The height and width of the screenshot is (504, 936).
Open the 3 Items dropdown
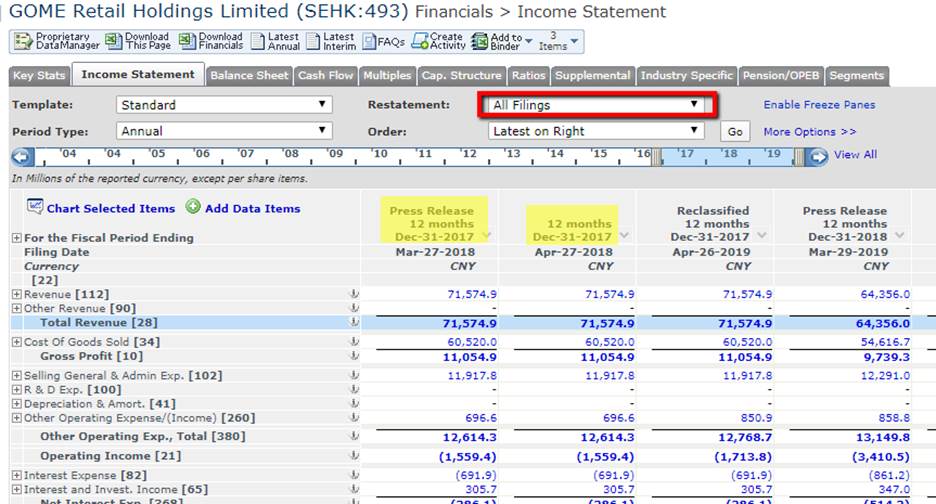pos(558,41)
